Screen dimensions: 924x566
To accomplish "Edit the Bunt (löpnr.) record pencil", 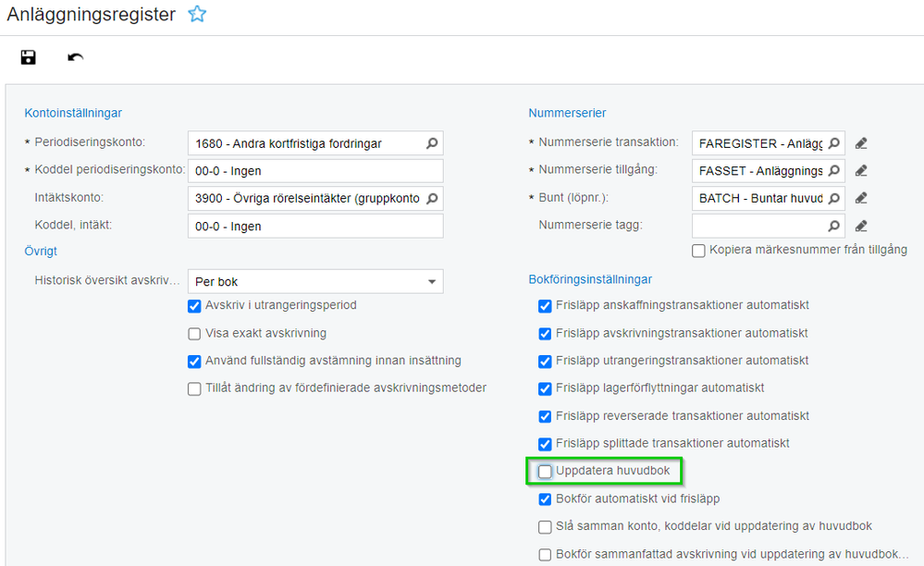I will pos(861,199).
